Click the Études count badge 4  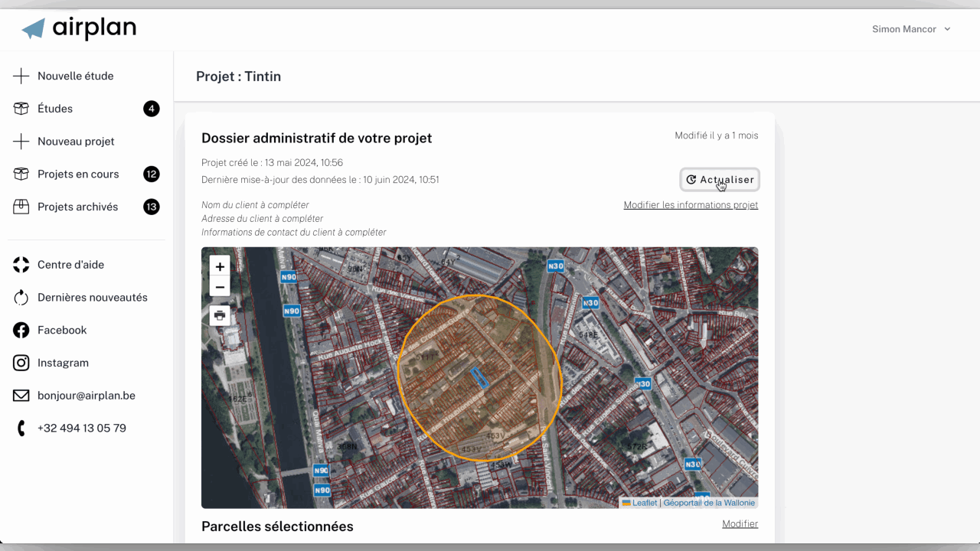(152, 109)
